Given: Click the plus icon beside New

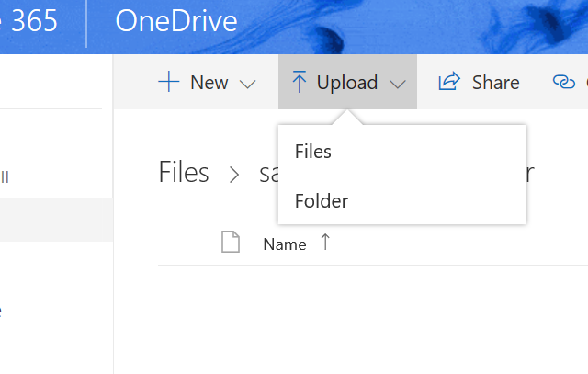Looking at the screenshot, I should click(x=168, y=83).
